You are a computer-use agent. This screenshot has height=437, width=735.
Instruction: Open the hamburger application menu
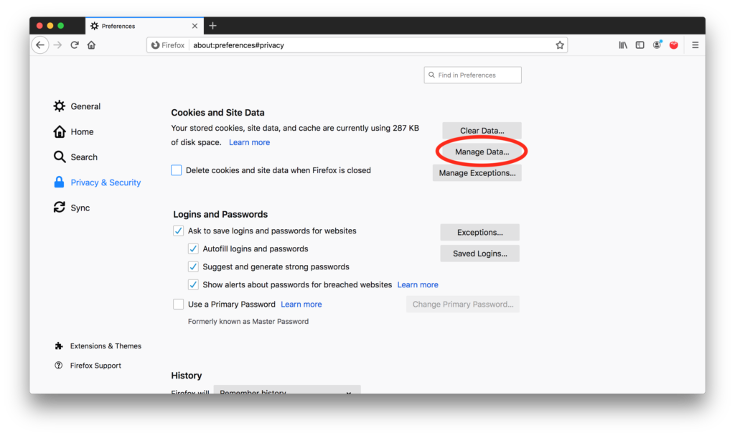coord(695,45)
